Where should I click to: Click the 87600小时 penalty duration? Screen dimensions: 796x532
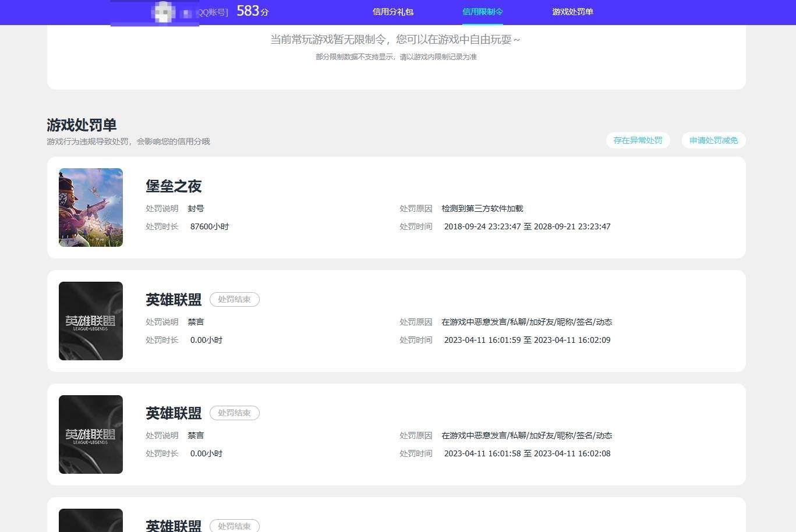pos(210,226)
